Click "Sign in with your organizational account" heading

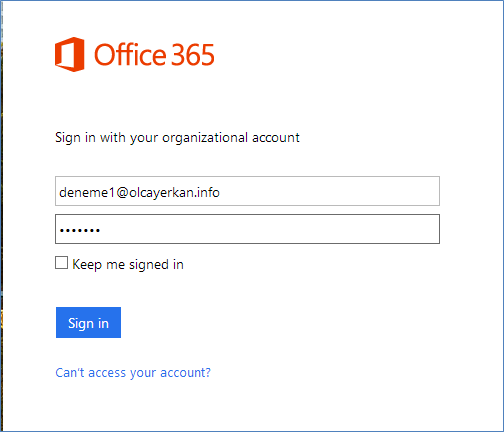click(x=177, y=138)
